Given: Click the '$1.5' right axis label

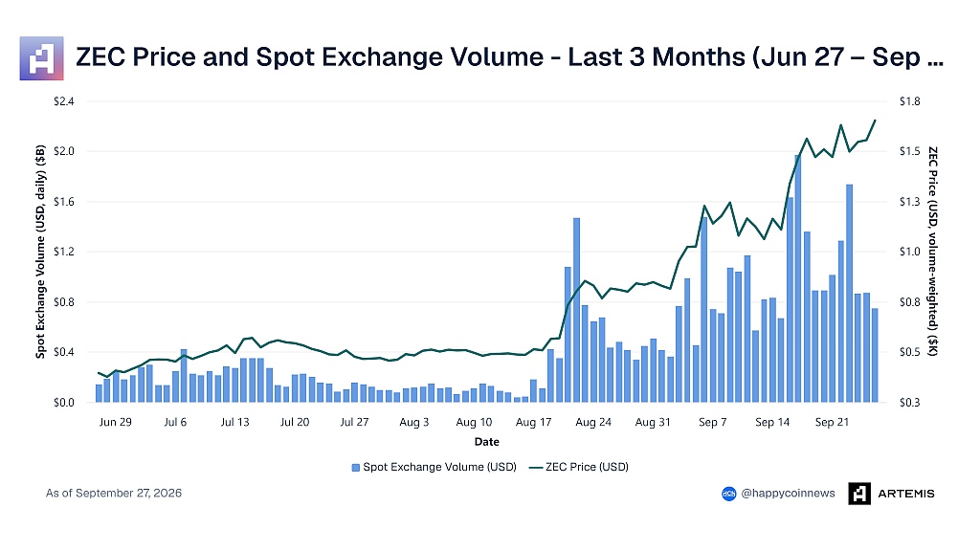Looking at the screenshot, I should 909,151.
